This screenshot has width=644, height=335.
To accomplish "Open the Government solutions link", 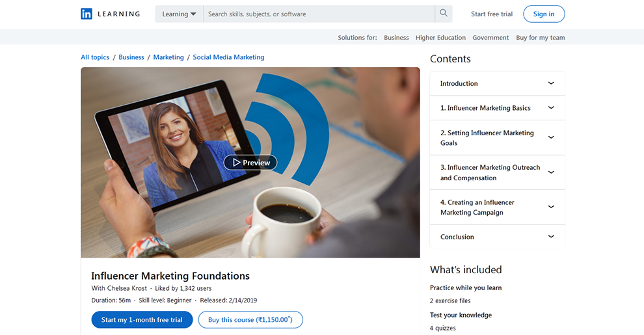I will [490, 37].
